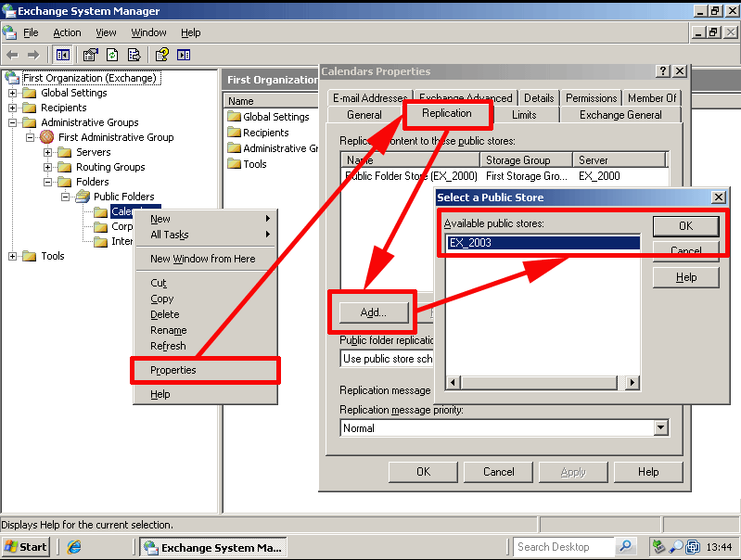Open the Replication message priority dropdown
The height and width of the screenshot is (560, 741).
point(660,428)
